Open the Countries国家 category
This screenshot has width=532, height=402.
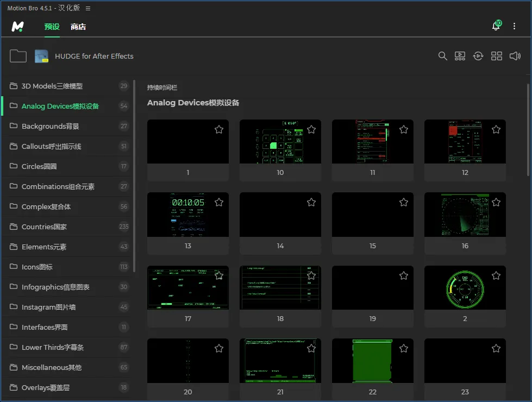pyautogui.click(x=44, y=227)
